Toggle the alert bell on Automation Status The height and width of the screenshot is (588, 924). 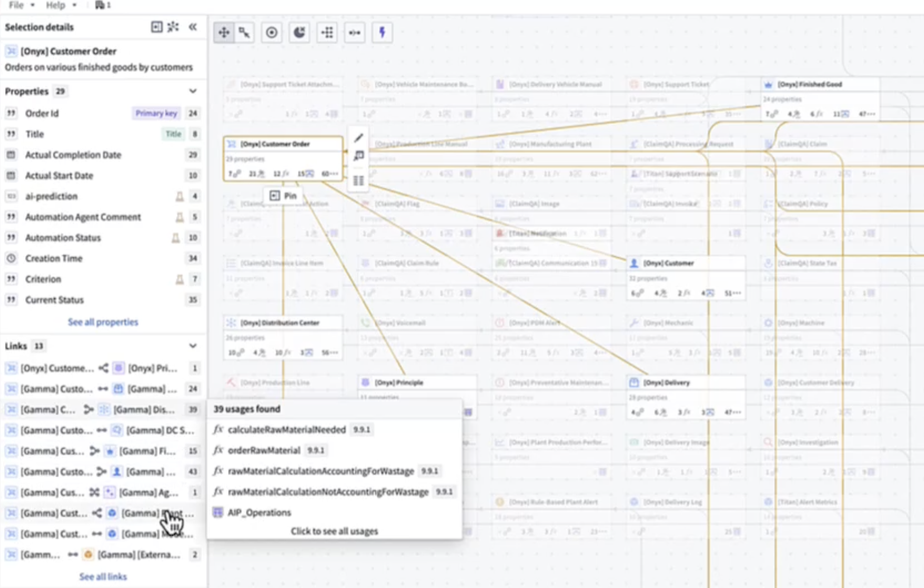174,238
